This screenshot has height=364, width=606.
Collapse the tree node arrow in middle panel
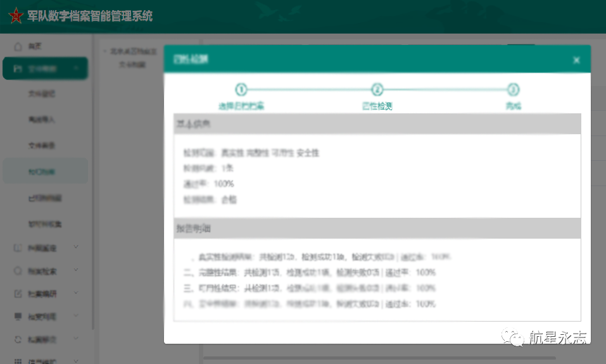[x=104, y=51]
